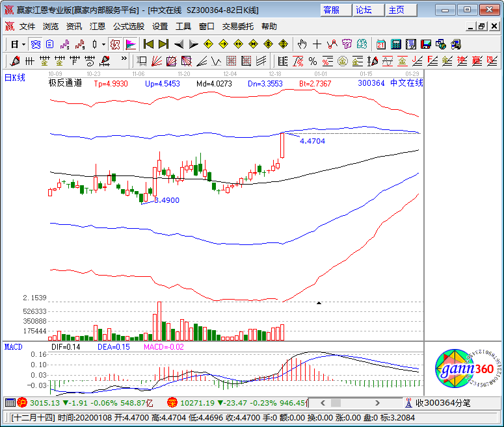Click the gann360 logo
This screenshot has height=427, width=504.
coord(468,369)
